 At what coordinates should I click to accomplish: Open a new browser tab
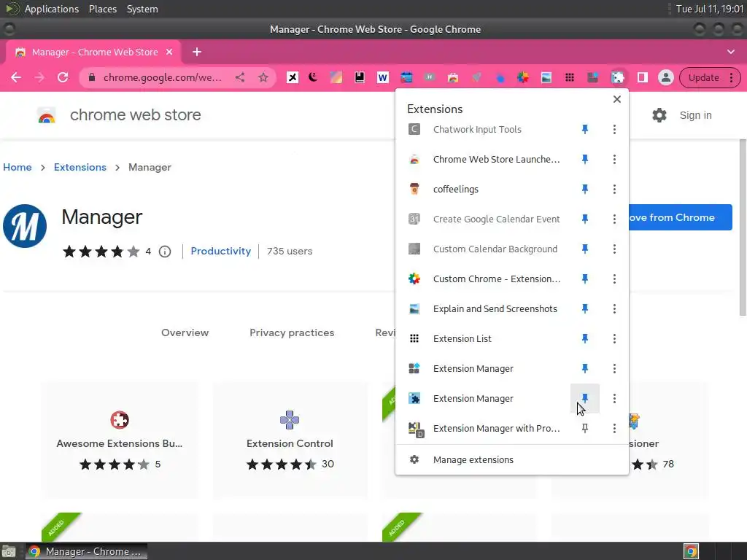tap(197, 52)
